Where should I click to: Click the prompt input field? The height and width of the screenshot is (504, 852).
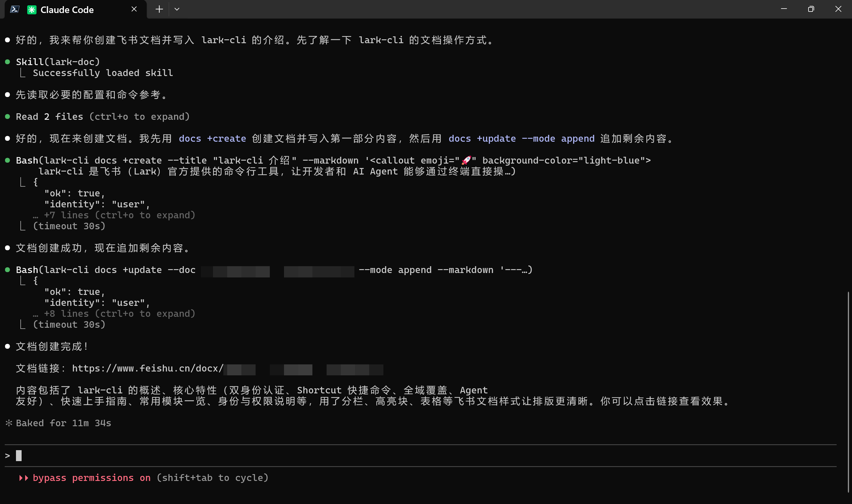coord(420,455)
